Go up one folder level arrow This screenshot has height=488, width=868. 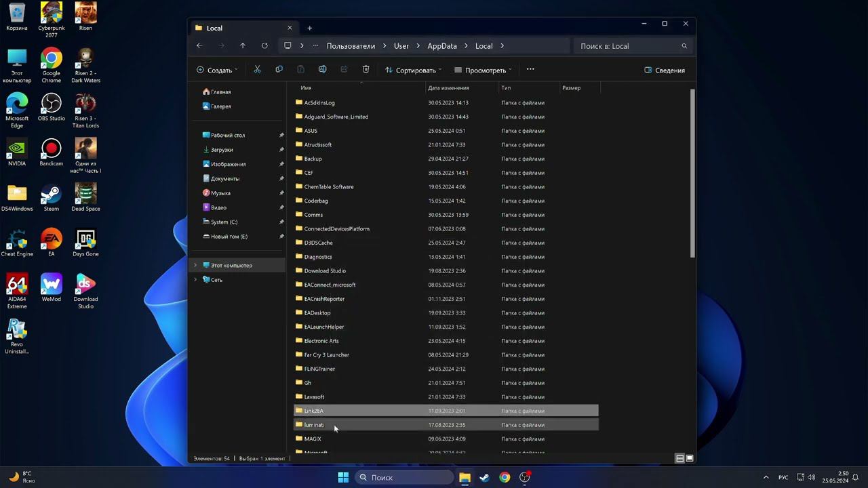click(x=243, y=46)
